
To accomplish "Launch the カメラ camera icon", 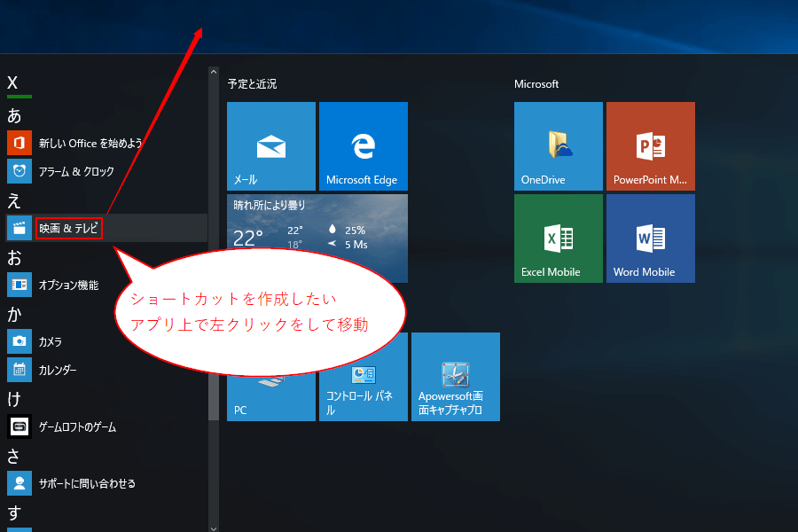I will pos(20,341).
